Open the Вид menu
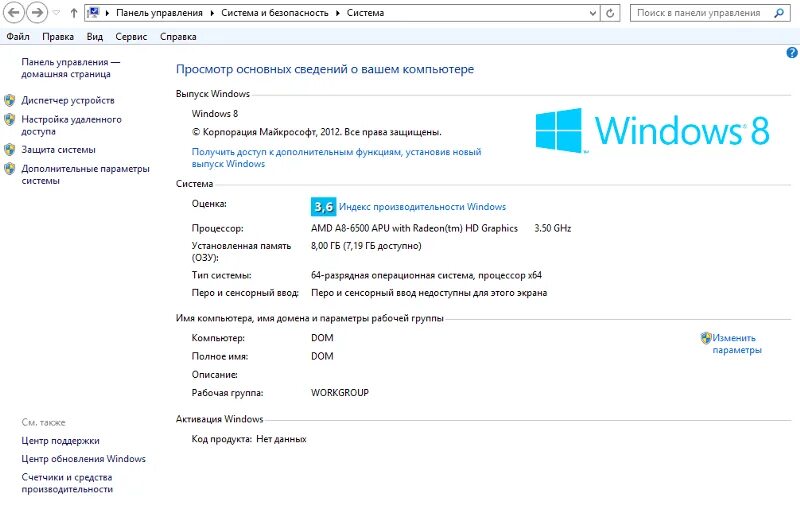The width and height of the screenshot is (800, 509). (x=95, y=37)
